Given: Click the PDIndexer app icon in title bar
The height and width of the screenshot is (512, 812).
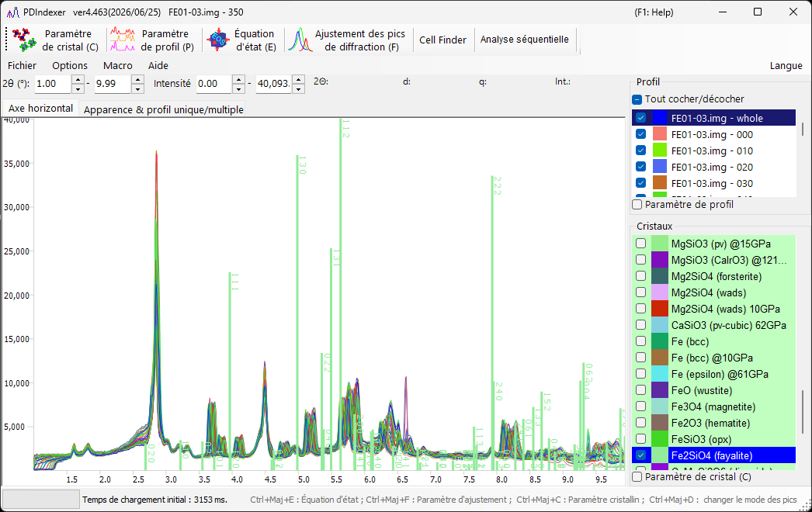Looking at the screenshot, I should pyautogui.click(x=13, y=12).
